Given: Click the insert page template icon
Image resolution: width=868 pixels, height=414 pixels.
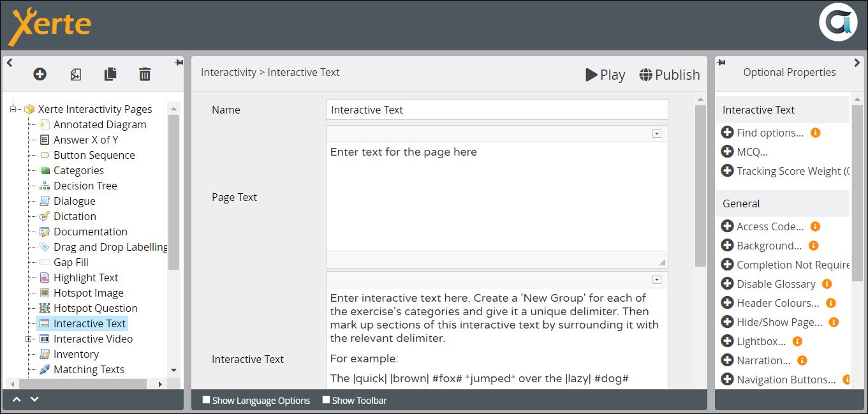Looking at the screenshot, I should [75, 75].
